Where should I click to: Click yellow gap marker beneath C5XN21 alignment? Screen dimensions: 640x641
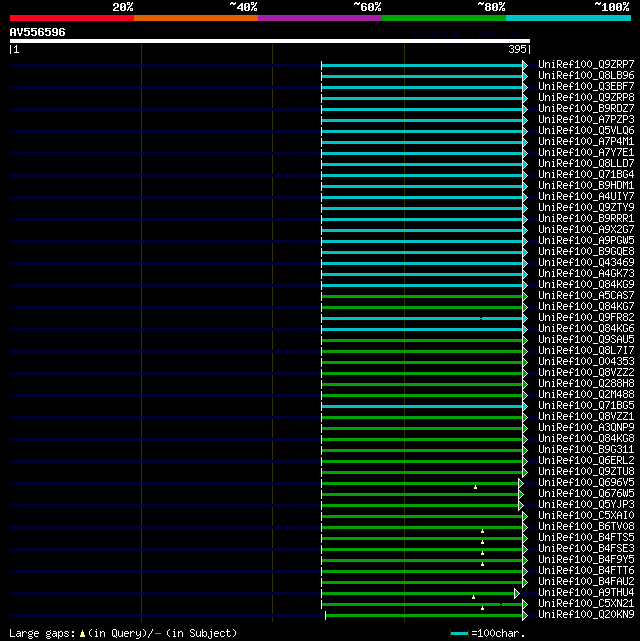pos(483,608)
